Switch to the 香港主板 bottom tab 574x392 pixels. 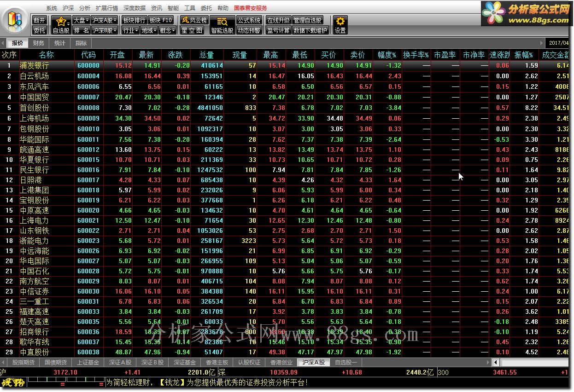[x=217, y=363]
